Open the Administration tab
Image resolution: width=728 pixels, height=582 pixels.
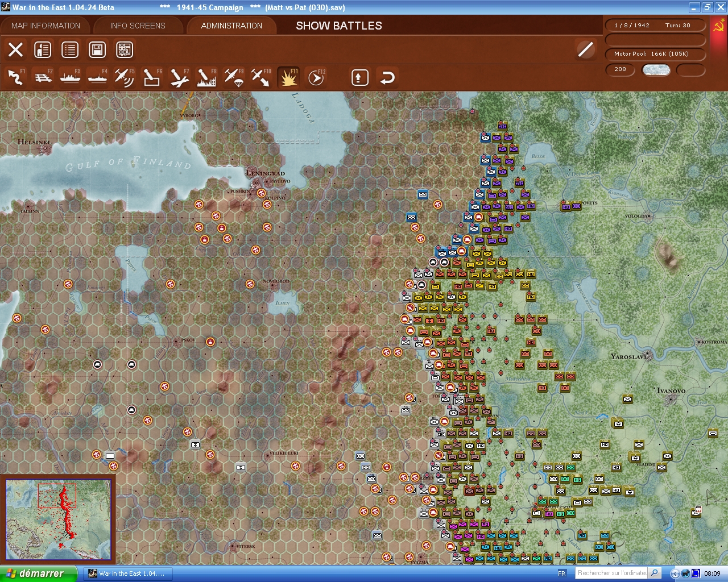tap(231, 26)
